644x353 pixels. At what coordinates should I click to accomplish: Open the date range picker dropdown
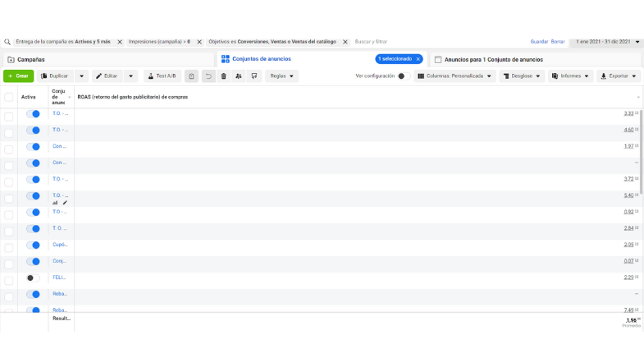click(x=606, y=41)
